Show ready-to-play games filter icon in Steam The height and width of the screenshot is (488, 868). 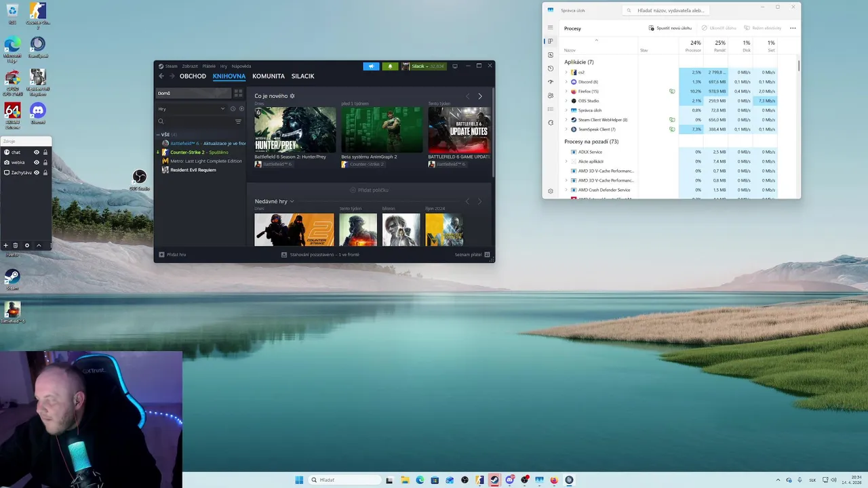(241, 108)
